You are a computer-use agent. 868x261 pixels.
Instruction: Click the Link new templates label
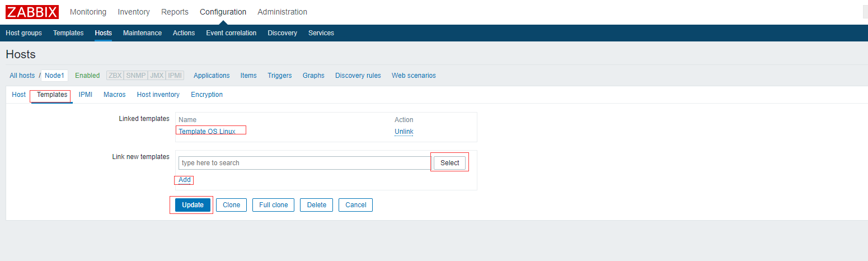coord(141,157)
